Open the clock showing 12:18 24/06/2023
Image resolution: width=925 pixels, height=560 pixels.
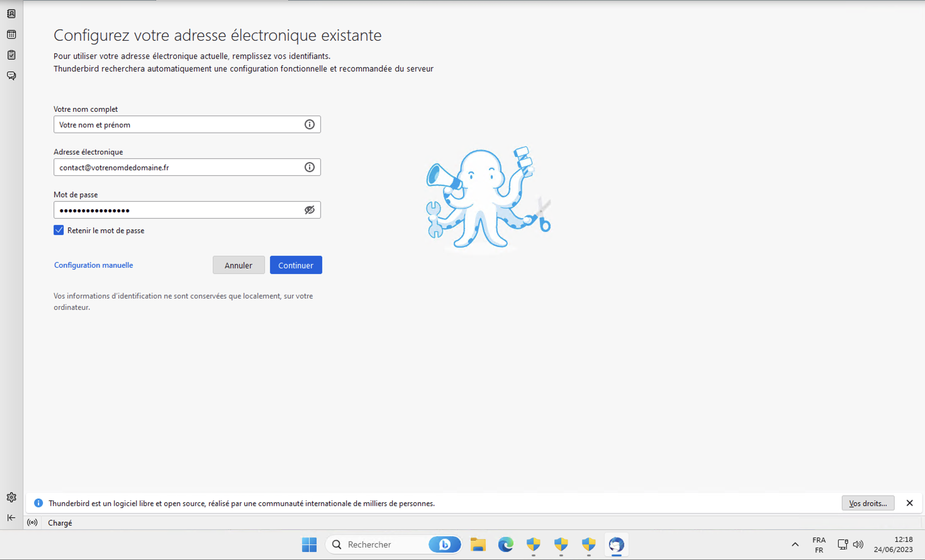point(893,545)
